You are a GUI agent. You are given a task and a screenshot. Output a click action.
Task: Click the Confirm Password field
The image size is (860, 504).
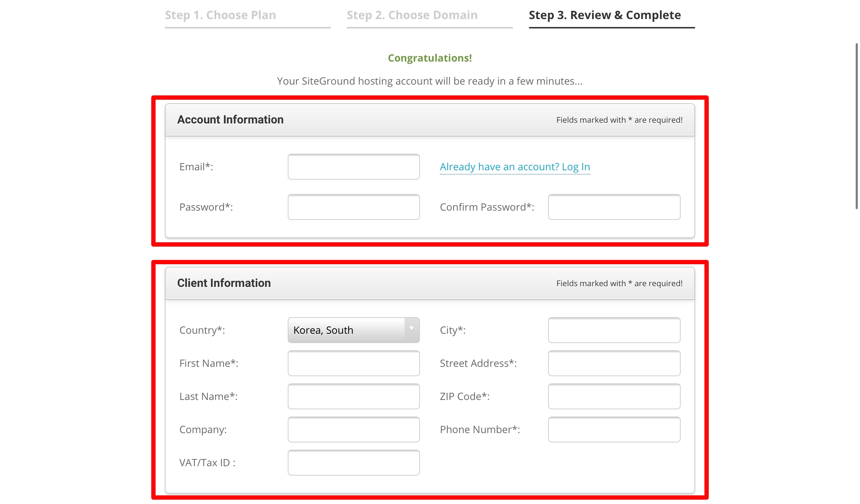pyautogui.click(x=614, y=207)
